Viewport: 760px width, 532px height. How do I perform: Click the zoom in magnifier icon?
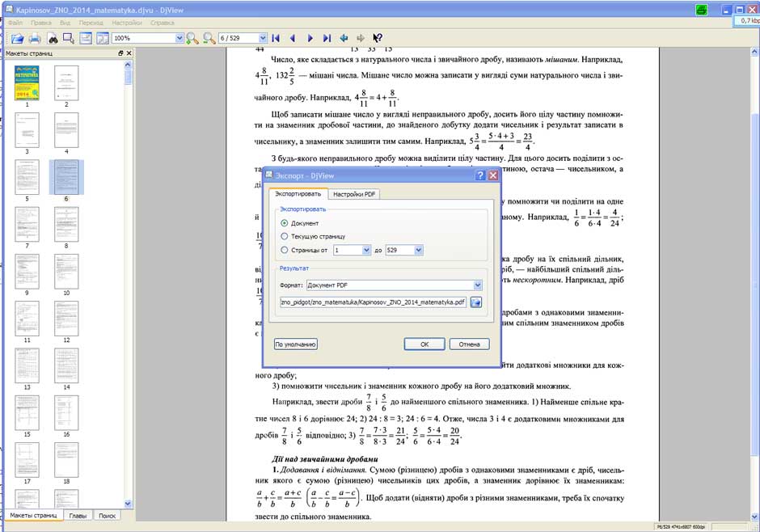[192, 38]
